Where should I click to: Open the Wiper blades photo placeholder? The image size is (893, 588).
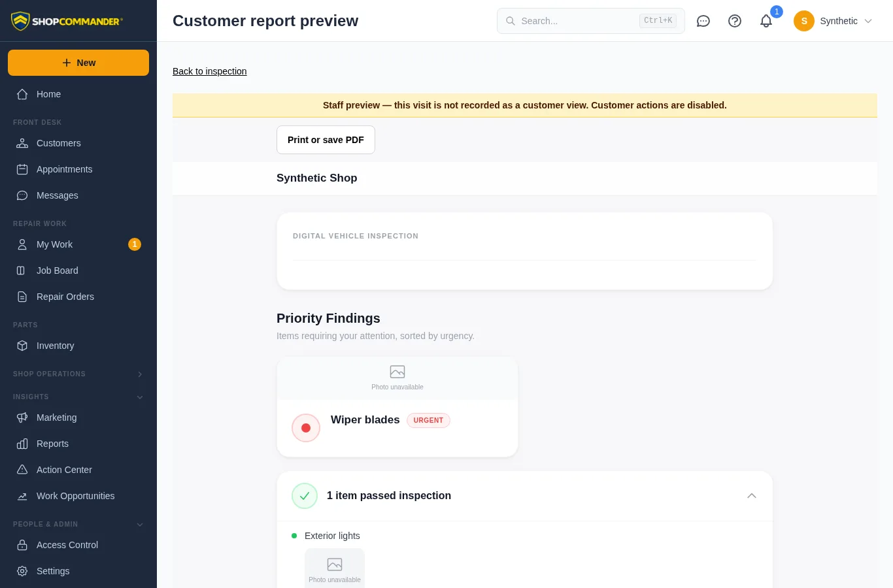click(397, 378)
